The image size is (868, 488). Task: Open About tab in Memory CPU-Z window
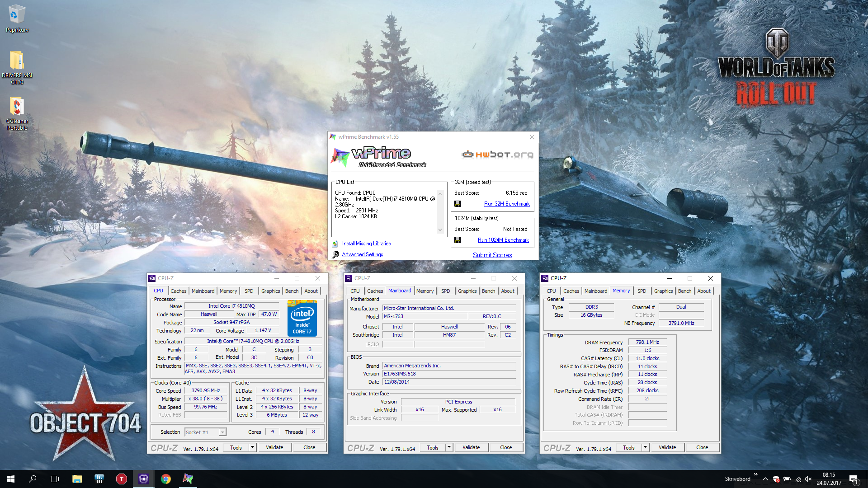703,291
